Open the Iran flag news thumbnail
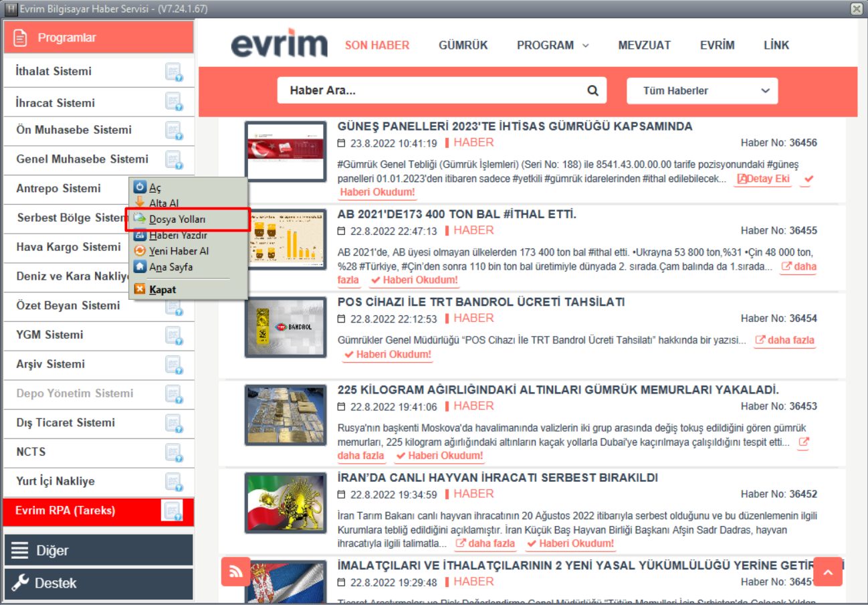 coord(286,503)
